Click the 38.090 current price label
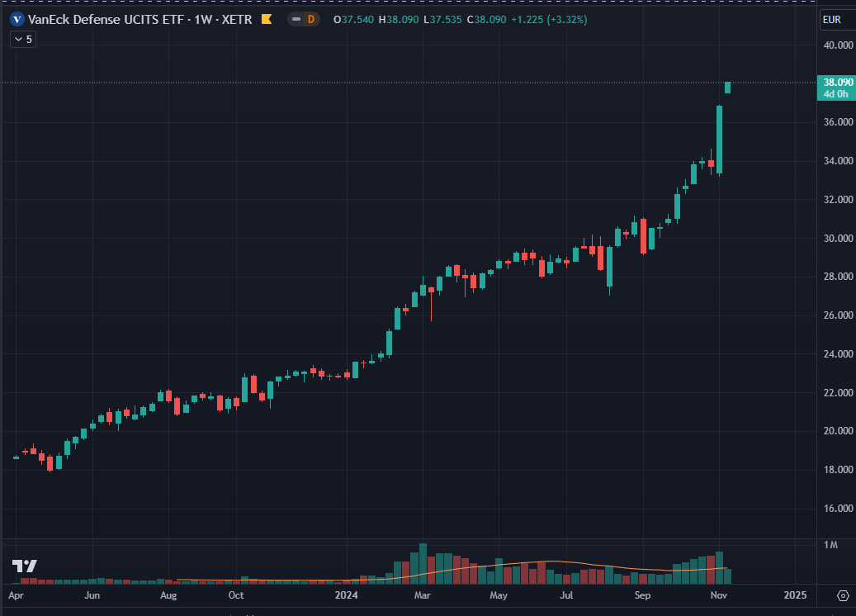Image resolution: width=856 pixels, height=616 pixels. point(838,83)
